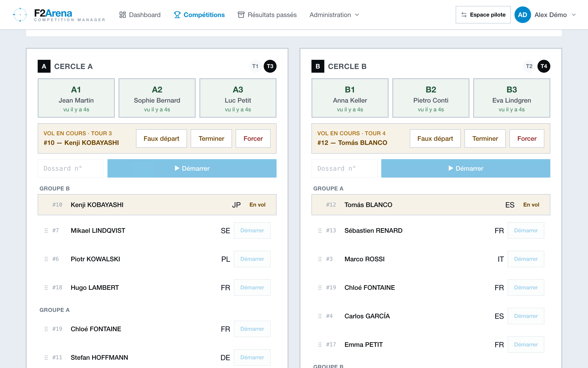This screenshot has height=368, width=588.
Task: Grab drag handle for Cercle A Chloé FONTAINE
Action: [46, 329]
